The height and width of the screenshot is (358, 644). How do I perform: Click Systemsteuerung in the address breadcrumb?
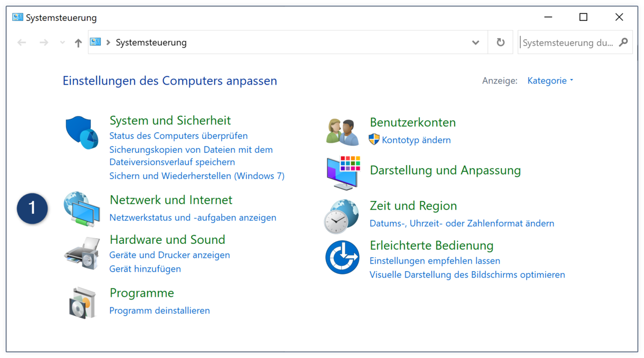point(151,42)
